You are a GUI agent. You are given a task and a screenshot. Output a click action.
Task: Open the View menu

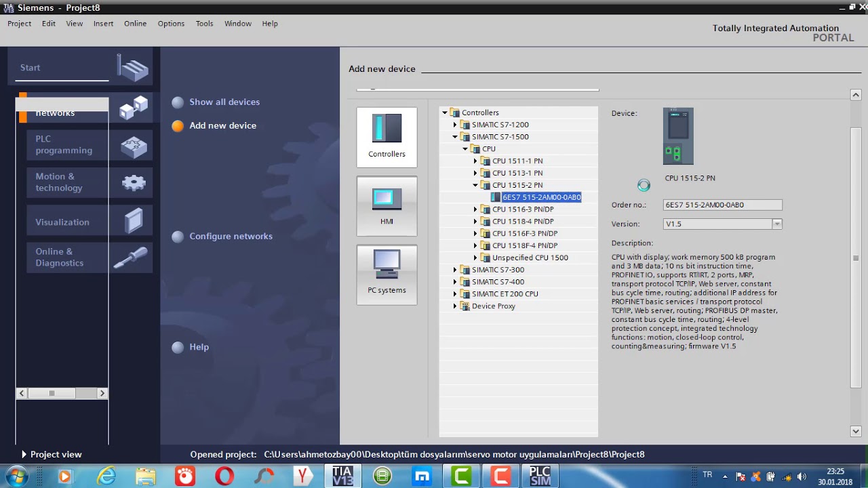point(75,24)
